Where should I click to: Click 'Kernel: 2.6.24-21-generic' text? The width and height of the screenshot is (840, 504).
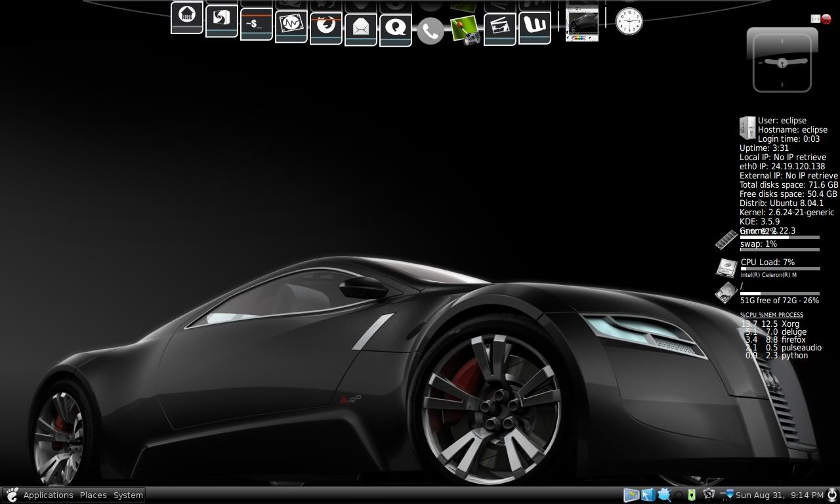pos(787,213)
